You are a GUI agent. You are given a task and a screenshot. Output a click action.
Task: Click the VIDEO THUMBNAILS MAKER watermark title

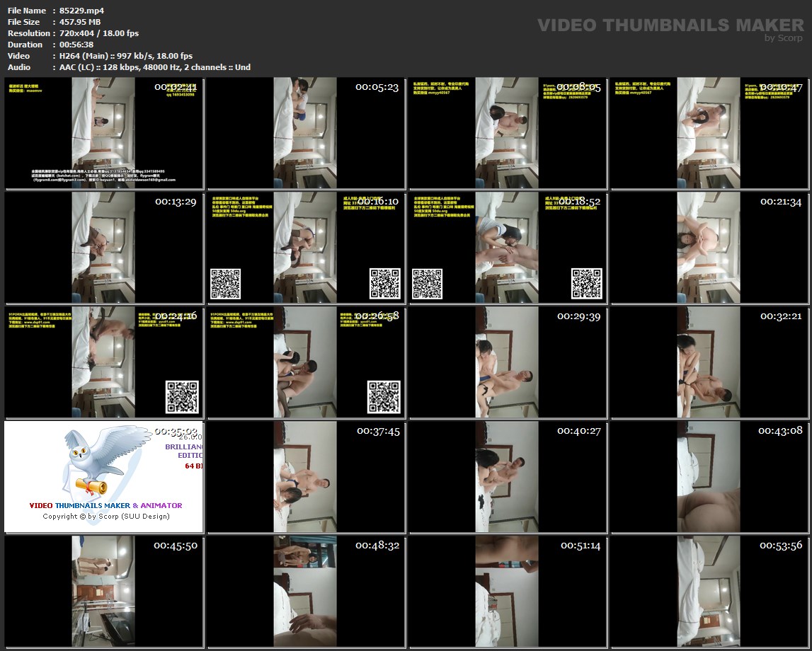tap(670, 25)
